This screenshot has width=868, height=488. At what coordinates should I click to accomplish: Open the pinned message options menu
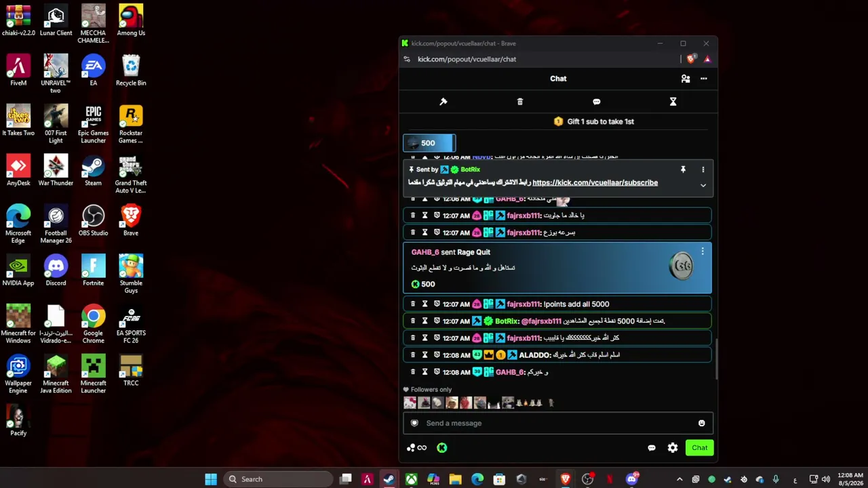[703, 169]
